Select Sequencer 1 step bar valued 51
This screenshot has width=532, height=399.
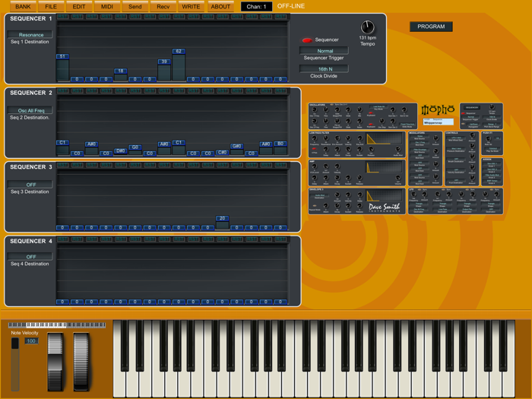[x=62, y=68]
